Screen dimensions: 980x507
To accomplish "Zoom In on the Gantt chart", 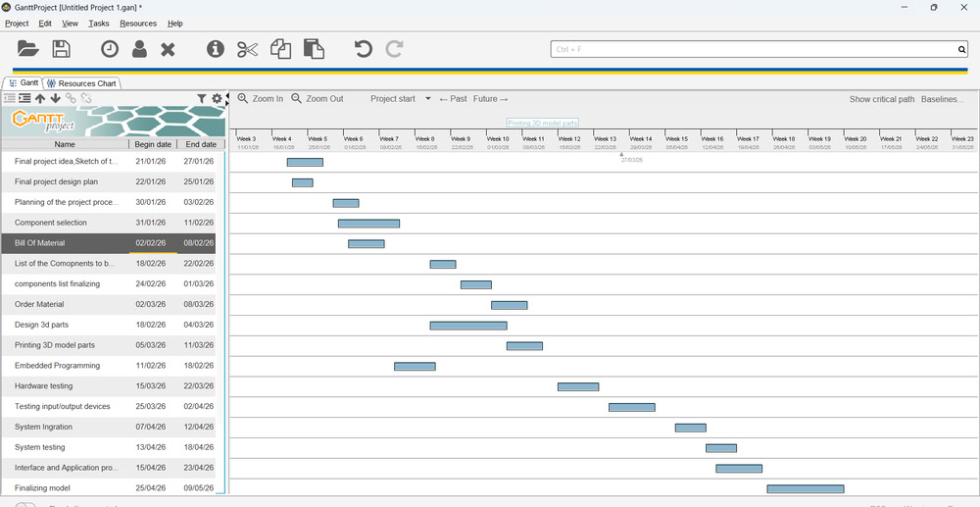I will [x=261, y=99].
